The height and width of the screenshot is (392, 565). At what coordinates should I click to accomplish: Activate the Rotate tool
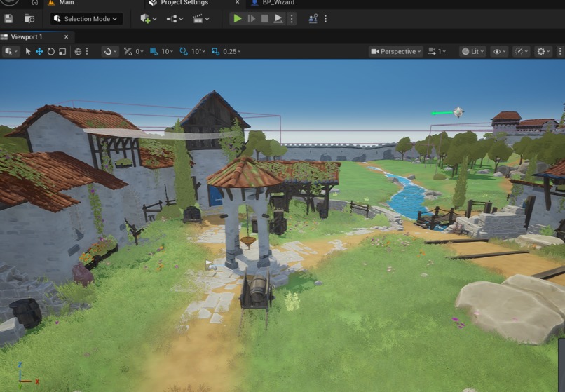(50, 52)
